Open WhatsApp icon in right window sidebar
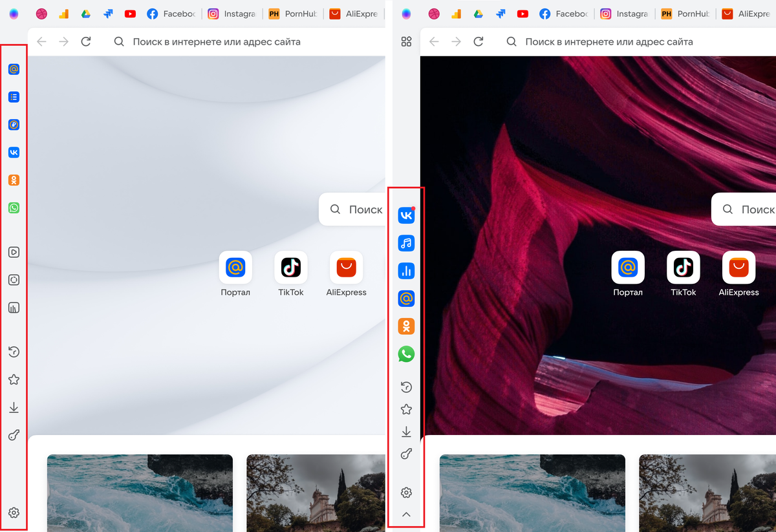 tap(406, 354)
